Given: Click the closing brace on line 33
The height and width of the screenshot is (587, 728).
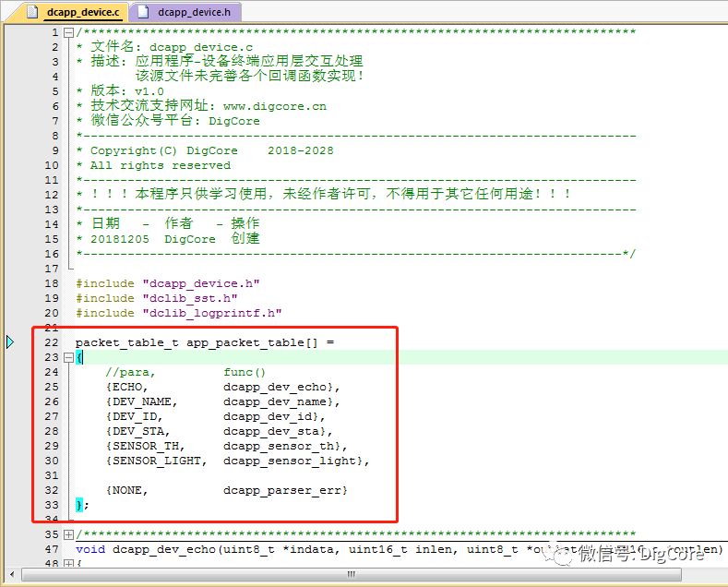Looking at the screenshot, I should 79,505.
